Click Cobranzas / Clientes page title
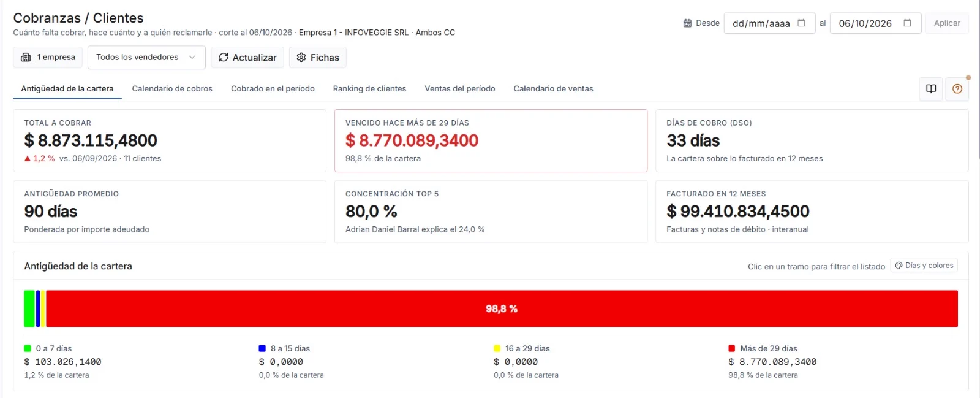The width and height of the screenshot is (980, 398). click(x=78, y=18)
